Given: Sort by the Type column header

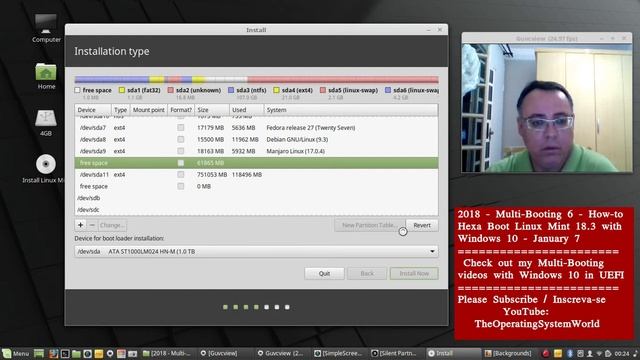Looking at the screenshot, I should click(120, 110).
